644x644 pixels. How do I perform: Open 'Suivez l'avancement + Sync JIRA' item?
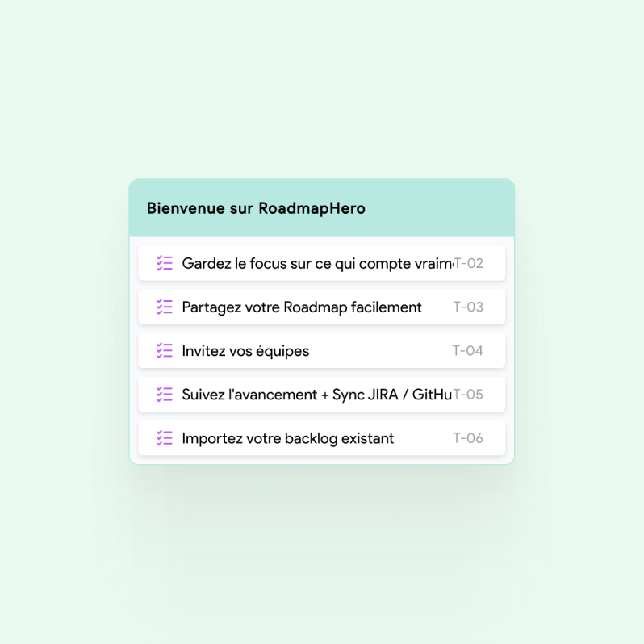[316, 394]
